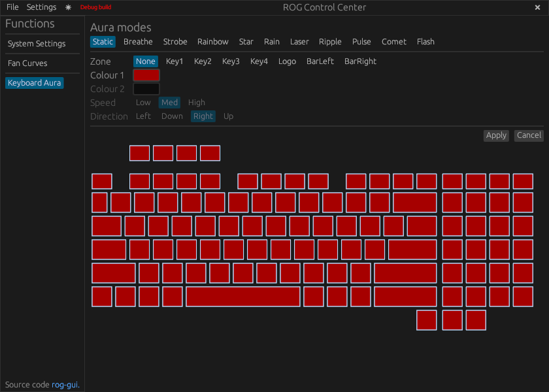The height and width of the screenshot is (392, 549).
Task: Choose the Rainbow aura mode
Action: tap(213, 42)
